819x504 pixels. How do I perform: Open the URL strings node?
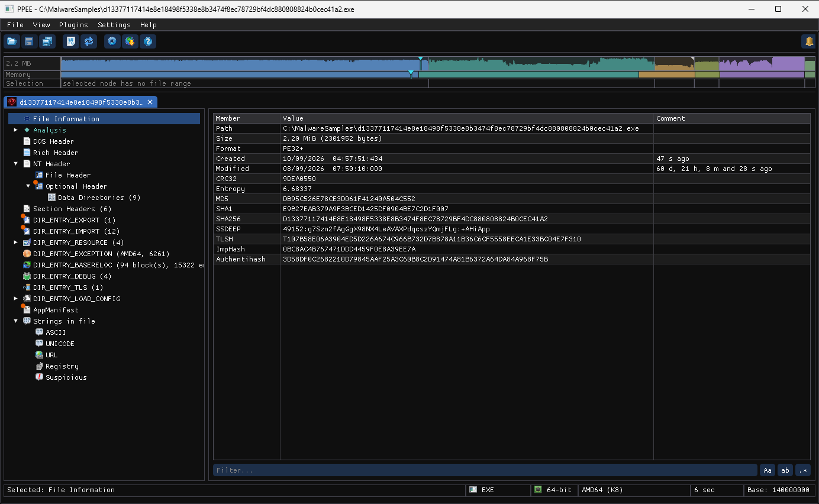click(51, 355)
